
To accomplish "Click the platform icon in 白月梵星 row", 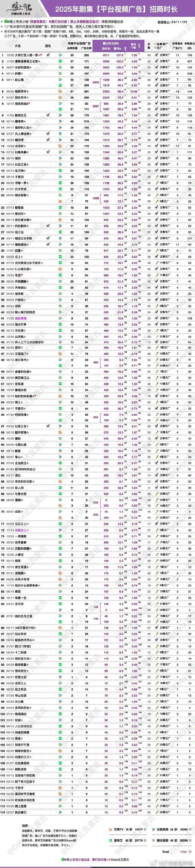I will point(60,189).
